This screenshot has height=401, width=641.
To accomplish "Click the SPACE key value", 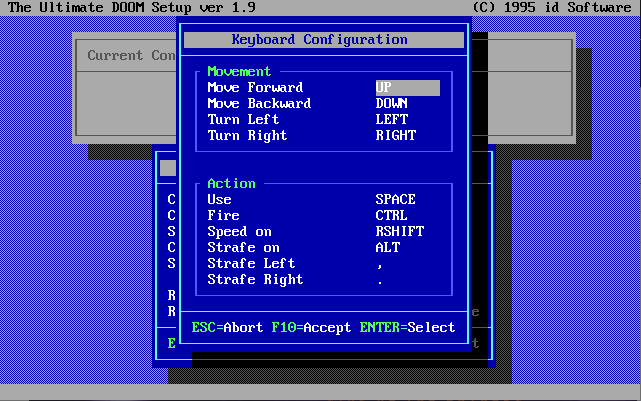I will (395, 200).
